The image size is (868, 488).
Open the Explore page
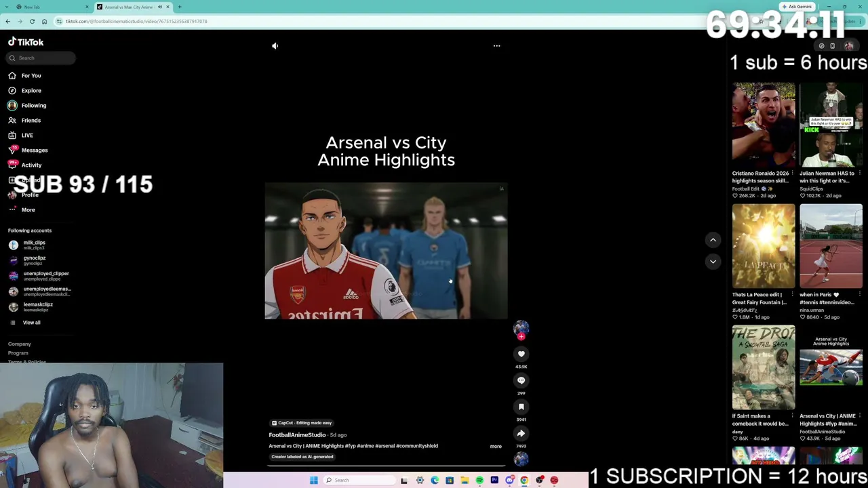[x=25, y=91]
